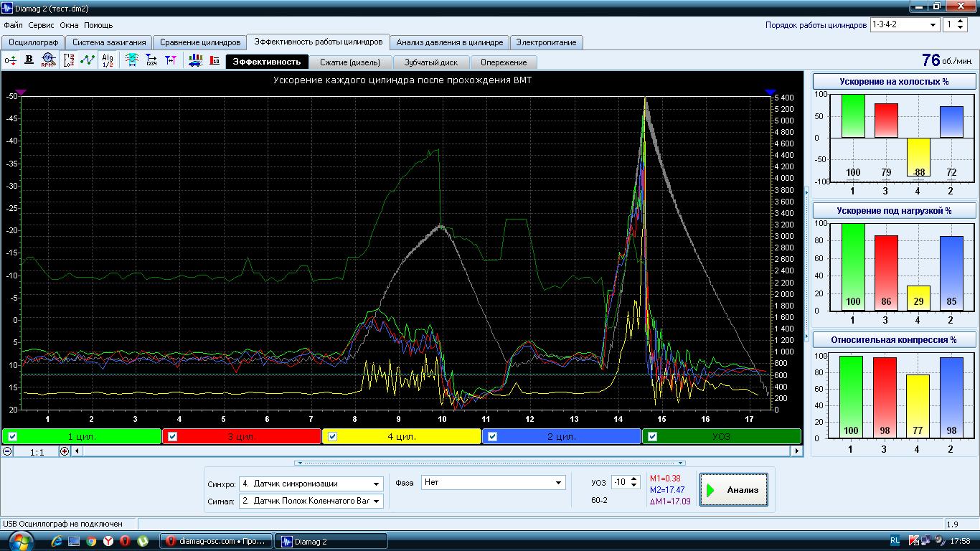Switch to the Осциллограф tab

(x=33, y=42)
